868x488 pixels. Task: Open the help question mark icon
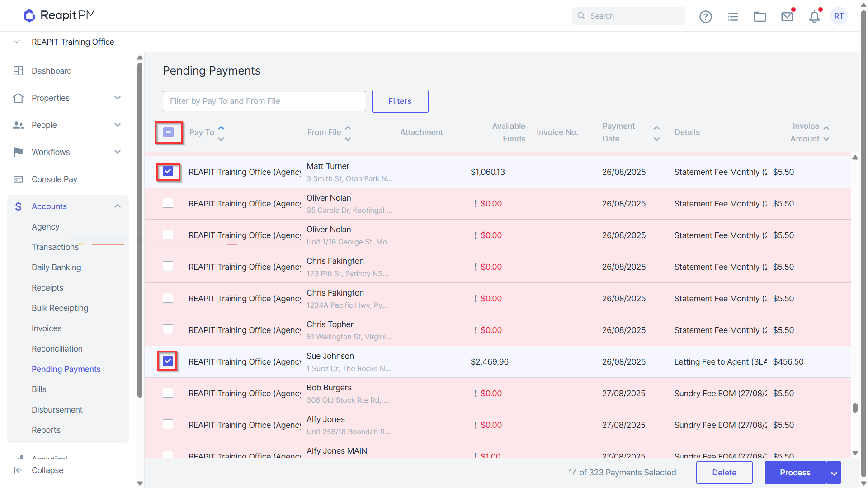(705, 16)
